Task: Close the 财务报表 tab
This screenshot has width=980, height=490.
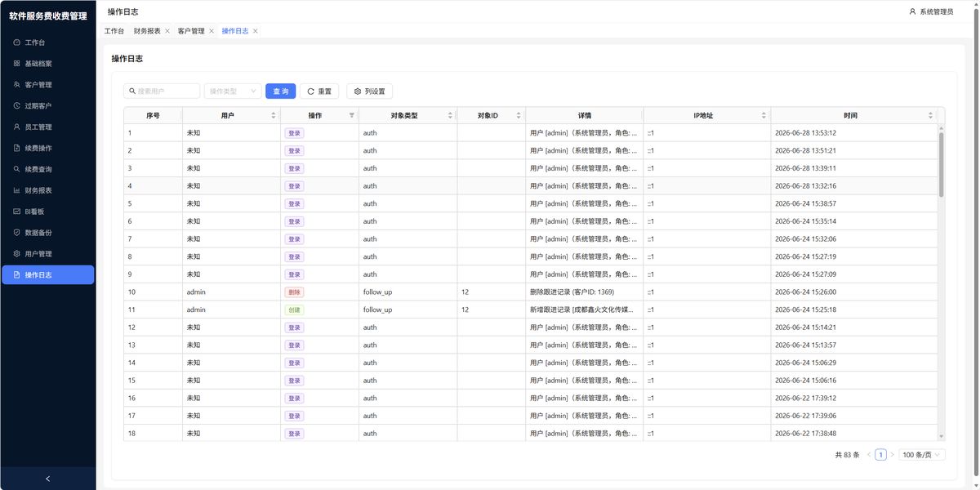Action: coord(167,31)
